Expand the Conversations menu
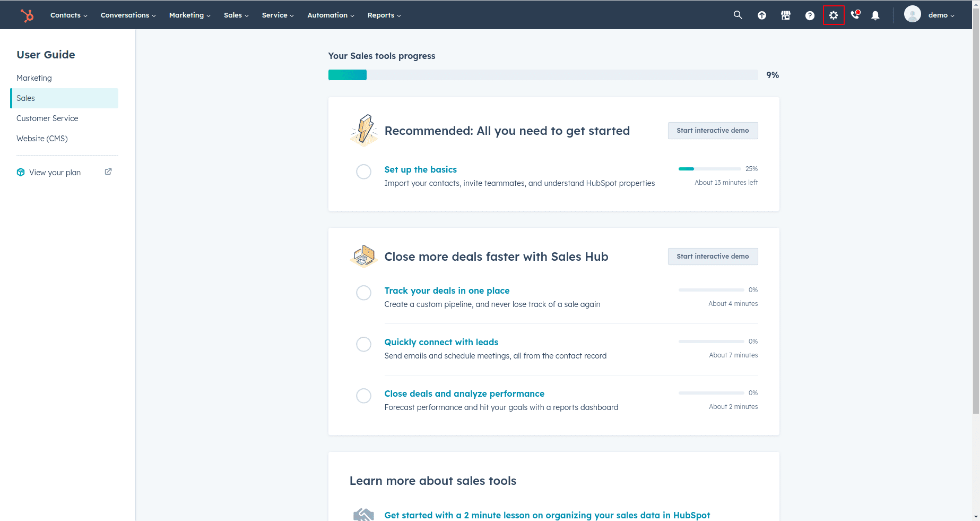Screen dimensions: 980x521 click(128, 15)
